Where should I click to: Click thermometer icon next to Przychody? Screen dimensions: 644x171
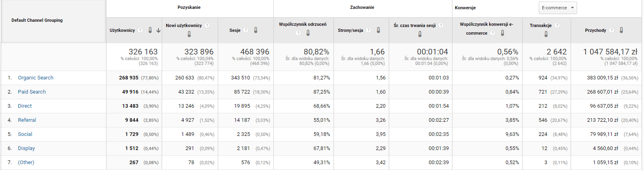pos(621,30)
